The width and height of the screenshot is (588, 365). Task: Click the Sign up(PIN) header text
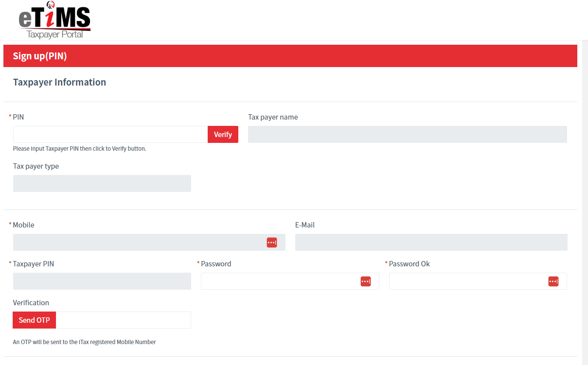(x=40, y=56)
